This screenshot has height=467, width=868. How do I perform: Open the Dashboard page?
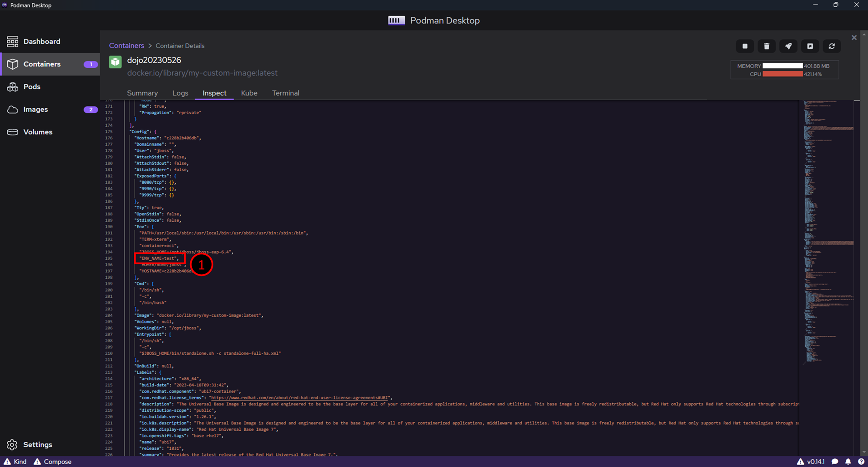tap(50, 42)
